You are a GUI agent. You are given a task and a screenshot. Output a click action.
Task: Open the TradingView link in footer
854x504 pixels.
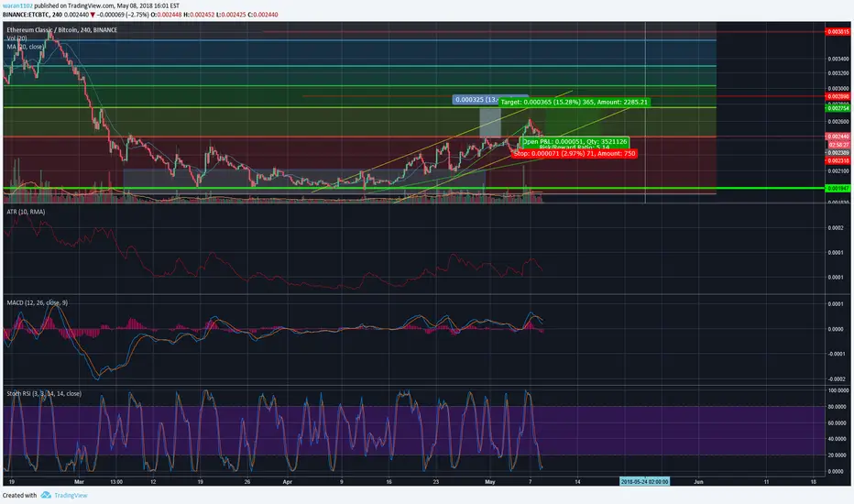[x=71, y=495]
